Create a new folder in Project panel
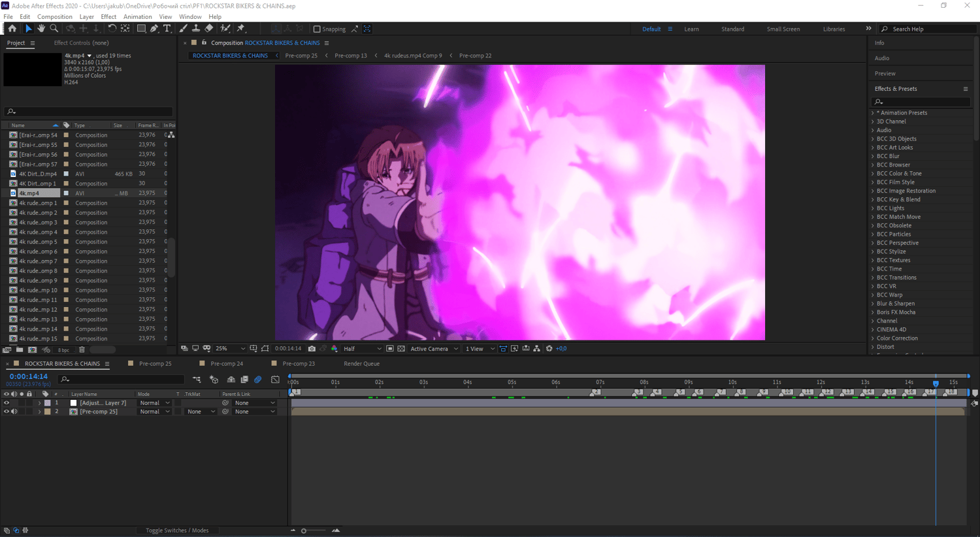980x537 pixels. pos(20,350)
